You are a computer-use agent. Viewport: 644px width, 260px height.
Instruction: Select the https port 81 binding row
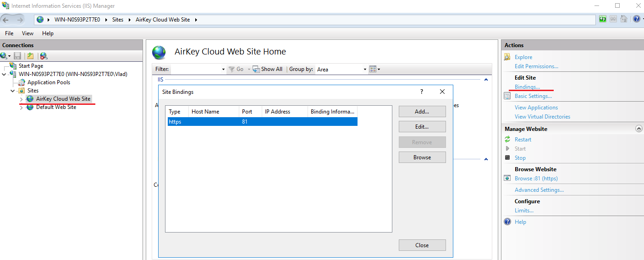[262, 122]
